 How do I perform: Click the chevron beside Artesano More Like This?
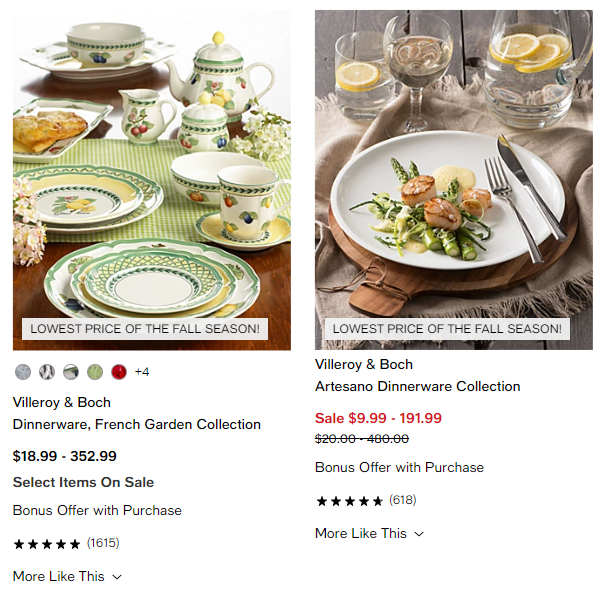pyautogui.click(x=419, y=534)
